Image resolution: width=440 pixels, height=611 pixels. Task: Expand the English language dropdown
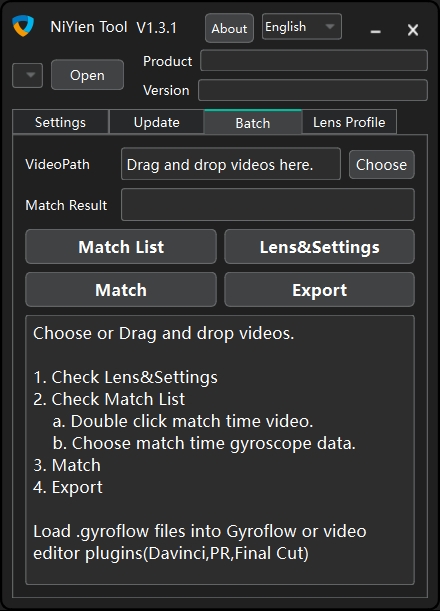302,26
